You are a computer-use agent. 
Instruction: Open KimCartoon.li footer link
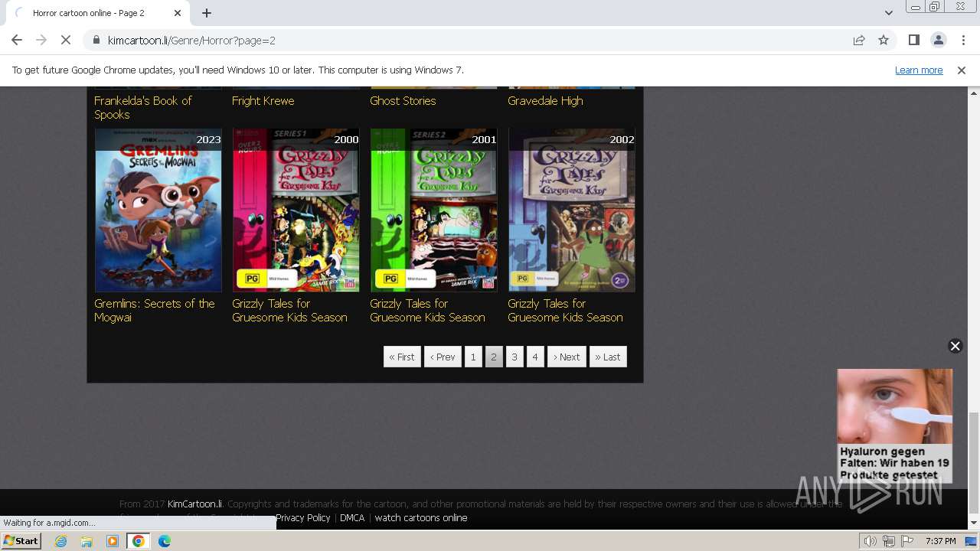point(194,504)
